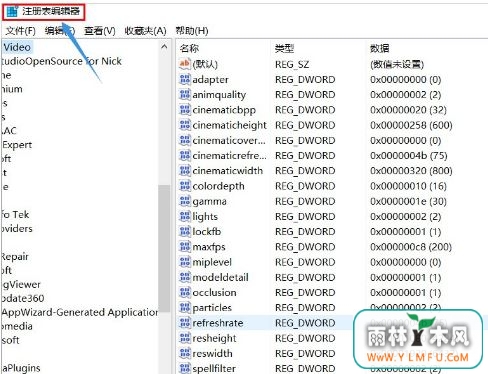
Task: Select the cinematicheight value name
Action: pyautogui.click(x=229, y=125)
